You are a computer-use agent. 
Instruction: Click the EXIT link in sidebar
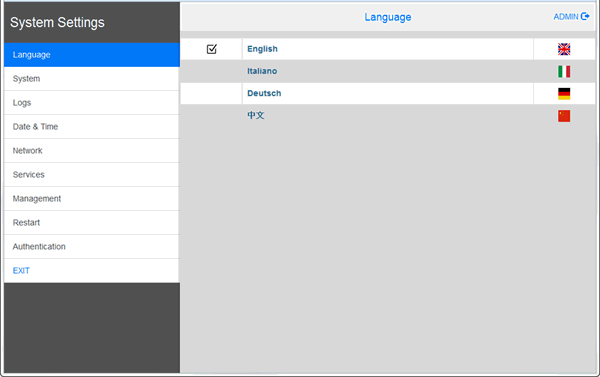21,271
